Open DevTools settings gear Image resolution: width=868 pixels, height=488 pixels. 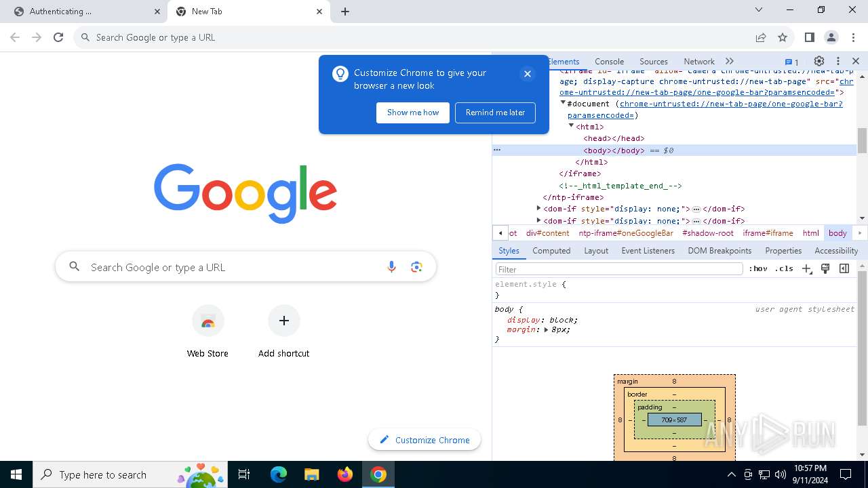pyautogui.click(x=819, y=61)
